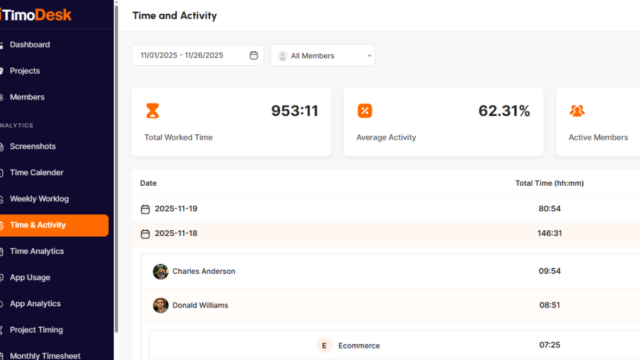The width and height of the screenshot is (640, 360).
Task: Click the Active Members label
Action: (x=598, y=138)
